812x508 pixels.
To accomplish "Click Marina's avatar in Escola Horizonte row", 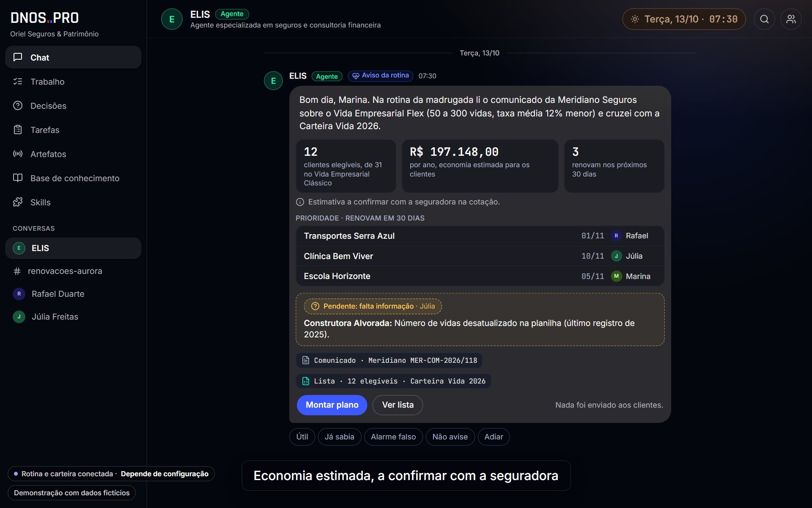I will tap(616, 276).
